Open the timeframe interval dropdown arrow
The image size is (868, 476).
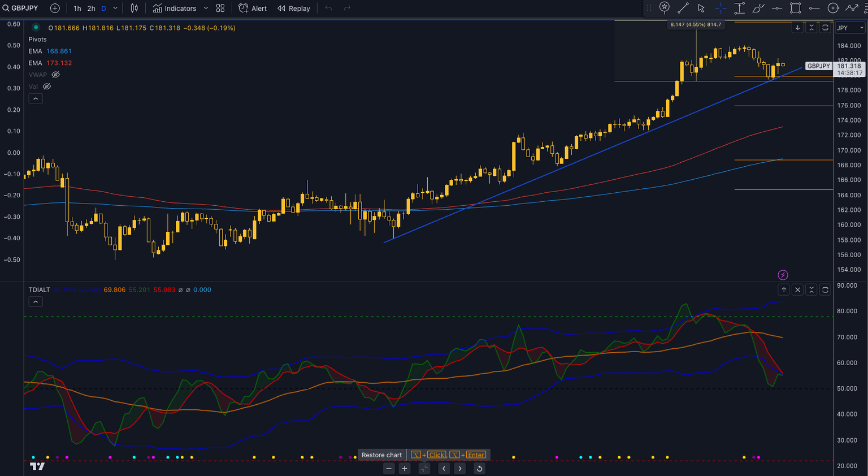[115, 8]
